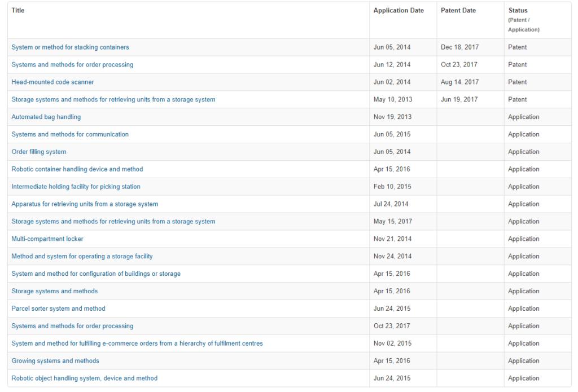Click the 'Title' column header
This screenshot has width=578, height=392.
click(18, 11)
